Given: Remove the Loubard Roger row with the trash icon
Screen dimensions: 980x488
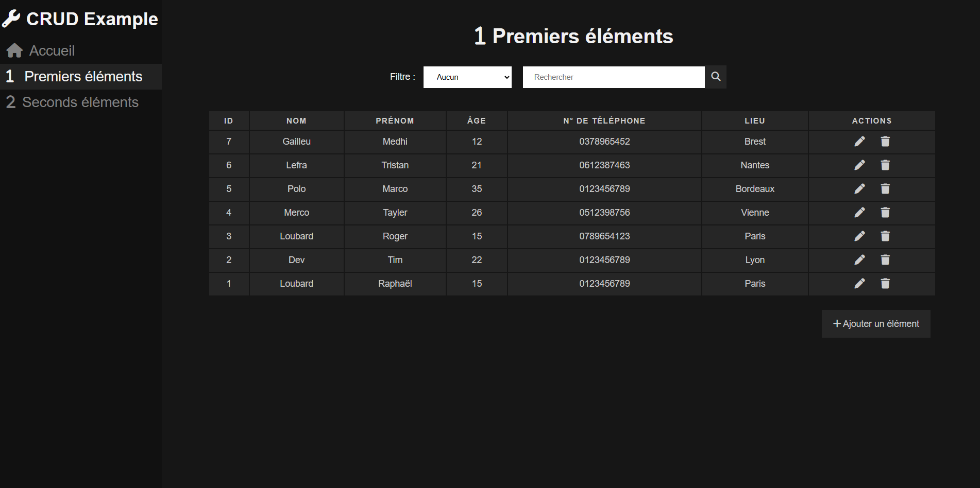Looking at the screenshot, I should point(885,236).
